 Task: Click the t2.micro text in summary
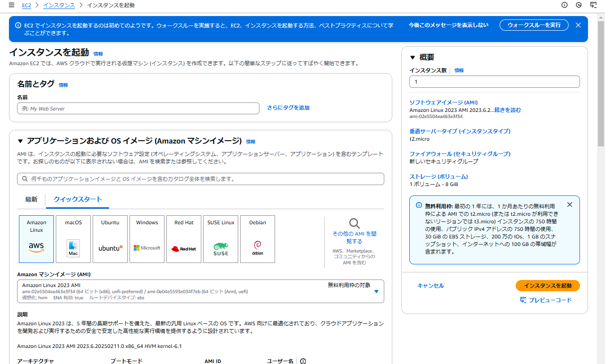click(x=419, y=139)
